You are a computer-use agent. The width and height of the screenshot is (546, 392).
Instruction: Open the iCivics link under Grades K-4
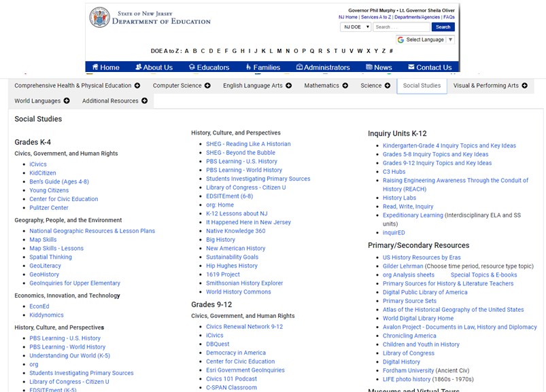tap(38, 164)
